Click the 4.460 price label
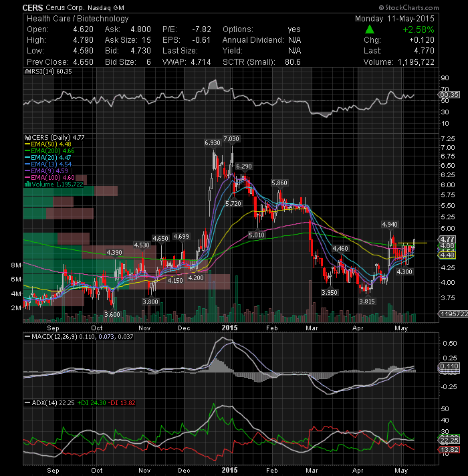The width and height of the screenshot is (468, 476). pos(340,248)
